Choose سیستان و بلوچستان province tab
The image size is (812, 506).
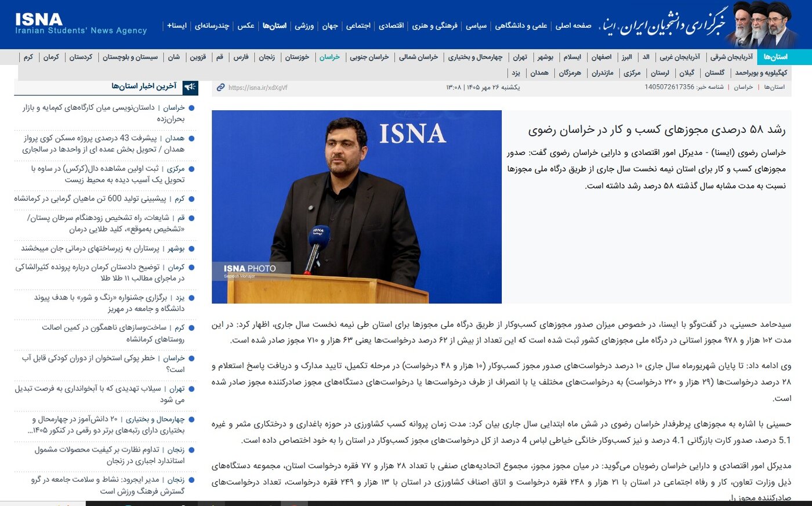130,57
